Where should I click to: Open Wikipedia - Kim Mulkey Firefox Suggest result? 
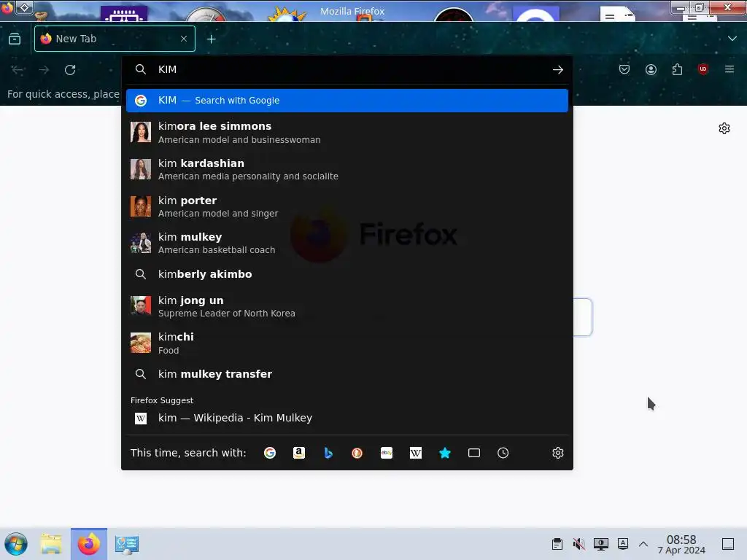coord(347,418)
